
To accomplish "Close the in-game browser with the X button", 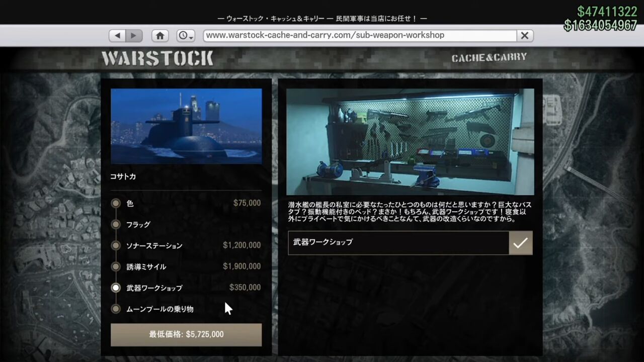I will pos(525,36).
